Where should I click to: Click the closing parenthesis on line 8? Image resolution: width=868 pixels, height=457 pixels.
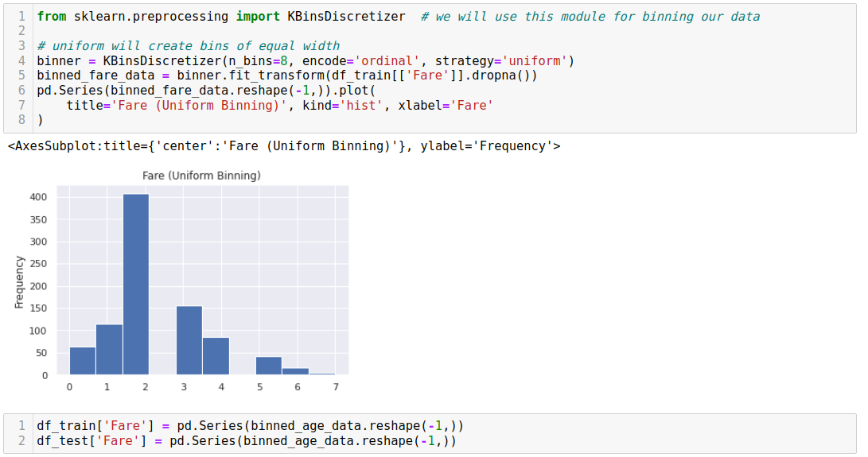(x=40, y=120)
